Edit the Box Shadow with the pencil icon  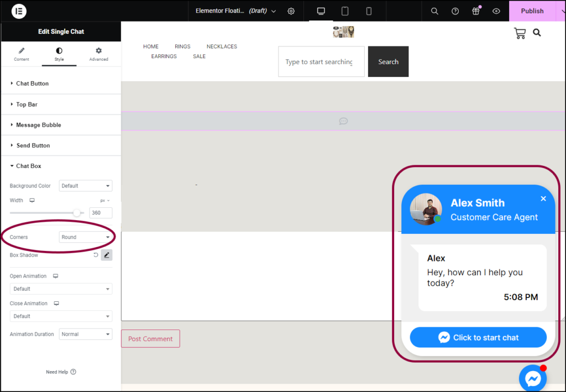coord(106,255)
